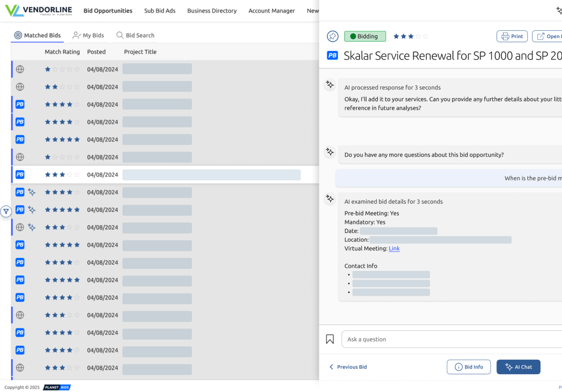The width and height of the screenshot is (562, 392).
Task: Click the globe icon in first bid row
Action: tap(20, 69)
